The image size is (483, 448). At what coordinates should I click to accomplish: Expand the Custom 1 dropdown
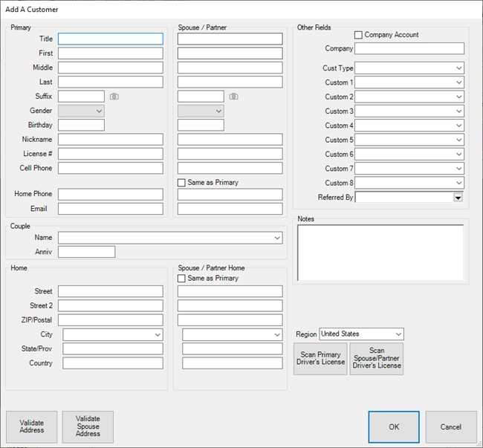pos(459,82)
